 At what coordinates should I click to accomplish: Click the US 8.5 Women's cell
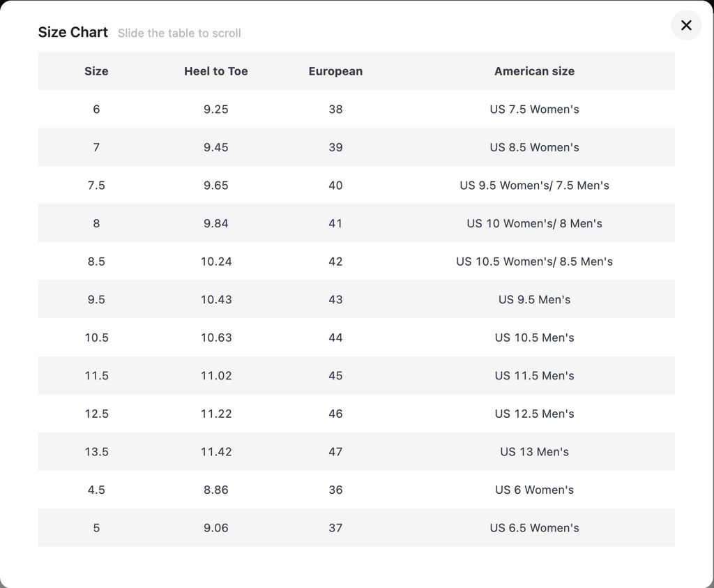click(x=534, y=147)
